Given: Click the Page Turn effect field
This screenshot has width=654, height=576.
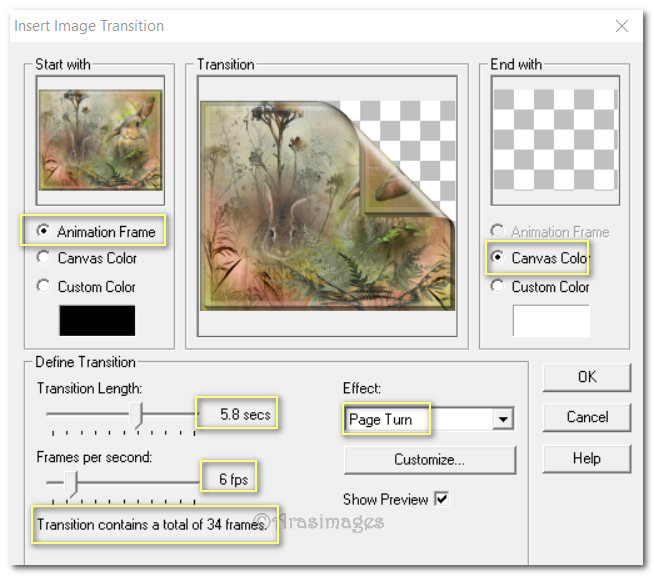Looking at the screenshot, I should (417, 420).
